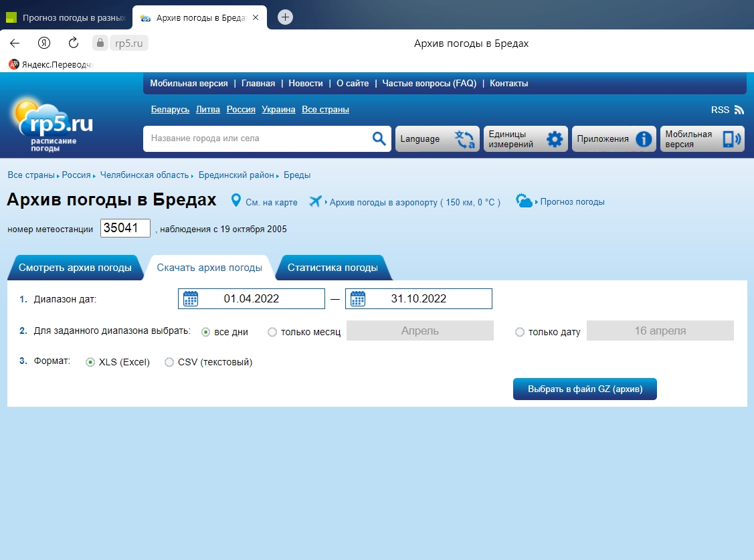Click the RSS feed icon

click(x=739, y=110)
